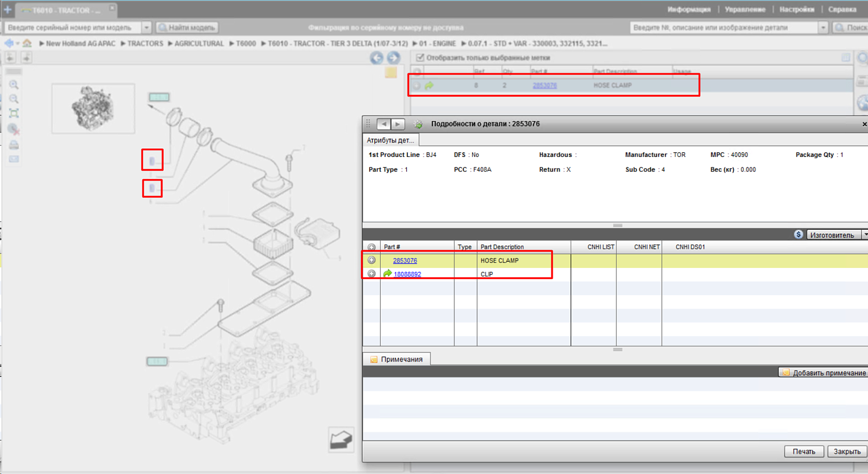Zoom out on the diagram with the magnifier minus

coord(14,99)
